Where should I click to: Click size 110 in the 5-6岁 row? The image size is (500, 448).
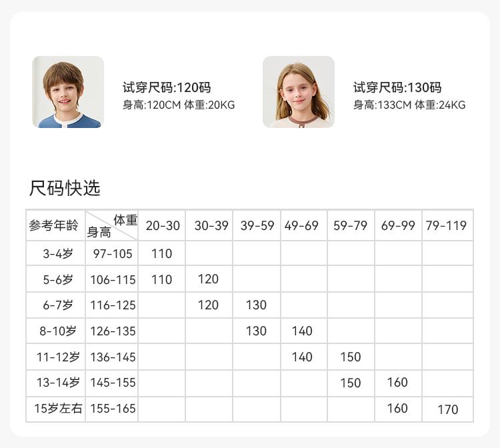click(162, 279)
